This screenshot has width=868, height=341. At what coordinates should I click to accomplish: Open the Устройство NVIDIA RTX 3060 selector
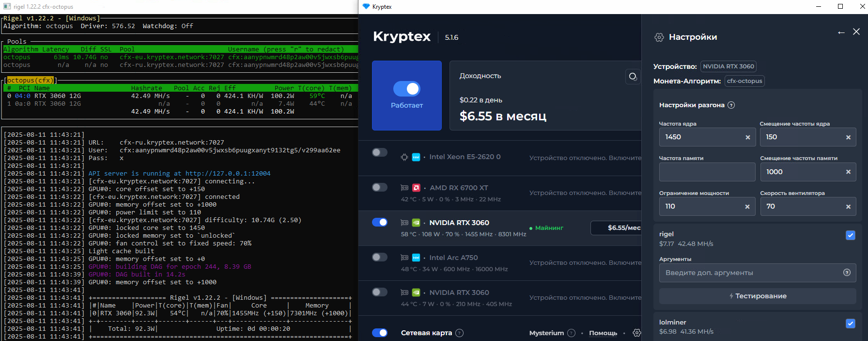728,66
